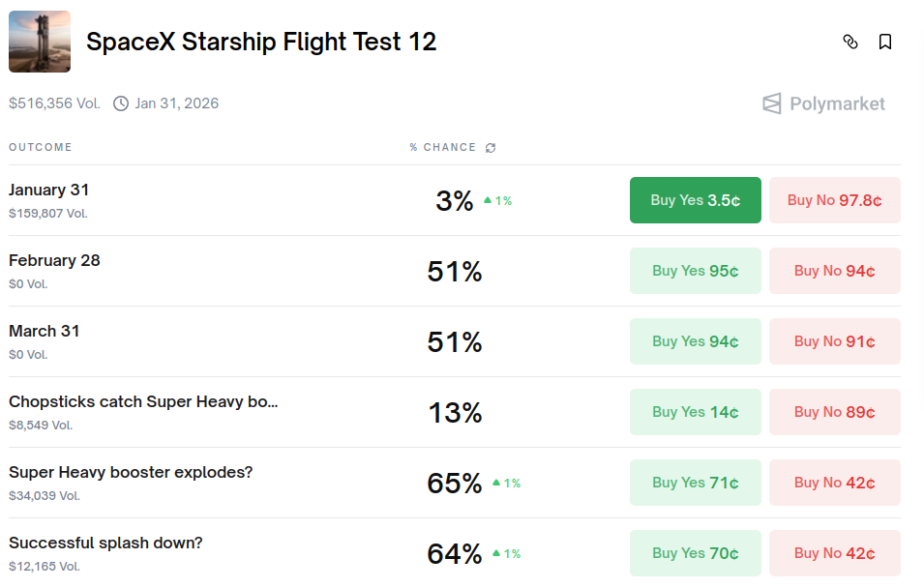Click the clock icon beside Jan 31, 2026
924x588 pixels.
[x=121, y=103]
